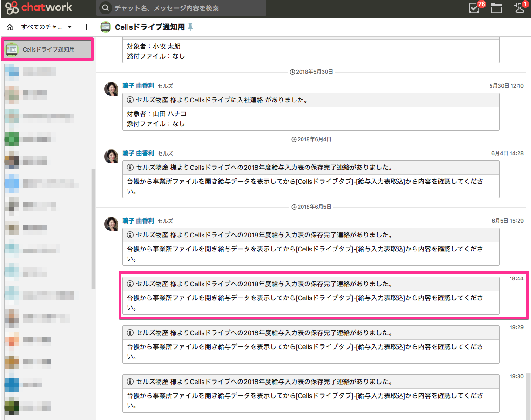531x420 pixels.
Task: Open the sender avatar on the 6月4日 message
Action: point(111,156)
